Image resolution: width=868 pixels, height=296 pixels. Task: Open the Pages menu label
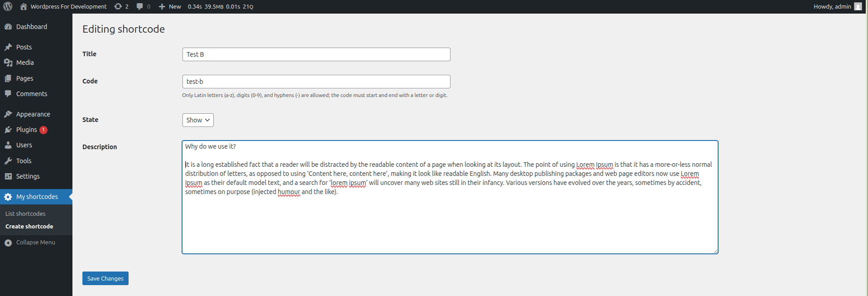pyautogui.click(x=25, y=78)
